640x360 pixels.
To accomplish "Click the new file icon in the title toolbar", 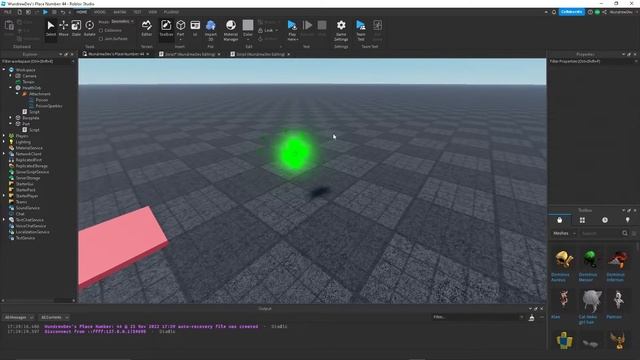I will tap(19, 12).
